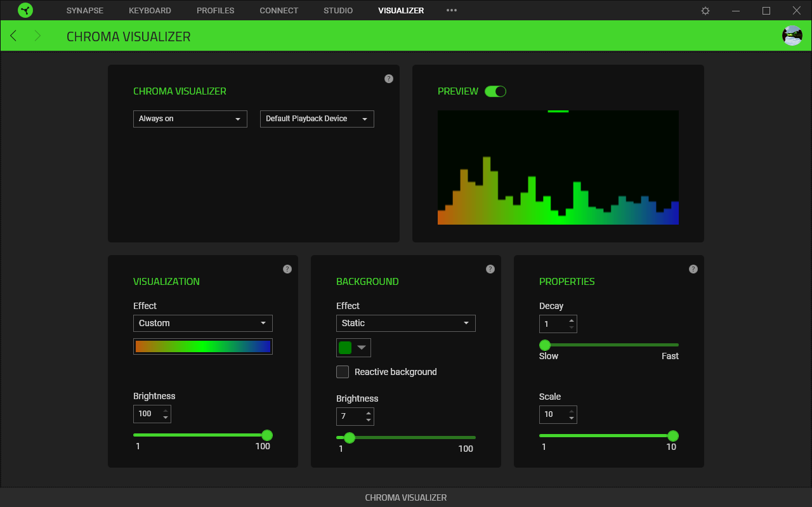Enable the Reactive background checkbox

click(343, 372)
